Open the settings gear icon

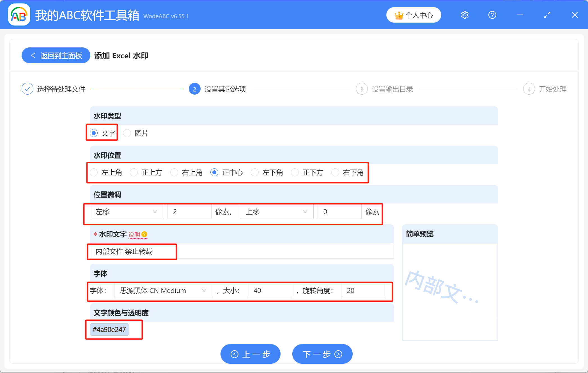[x=465, y=15]
